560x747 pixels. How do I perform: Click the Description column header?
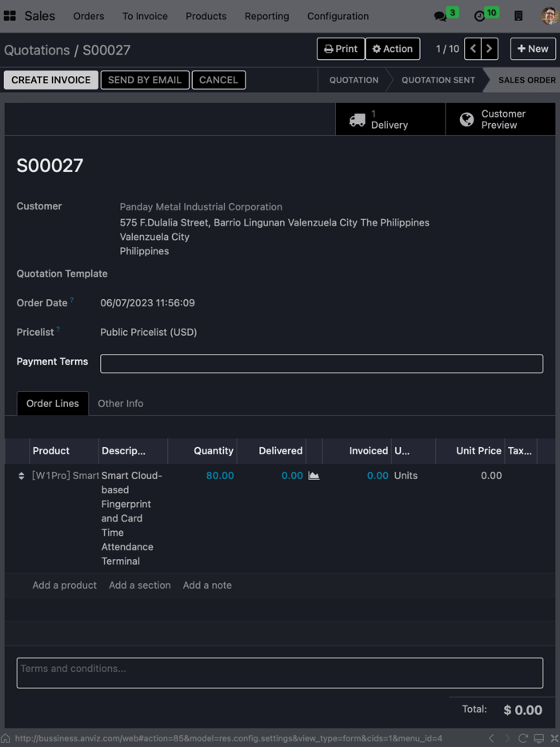tap(133, 450)
